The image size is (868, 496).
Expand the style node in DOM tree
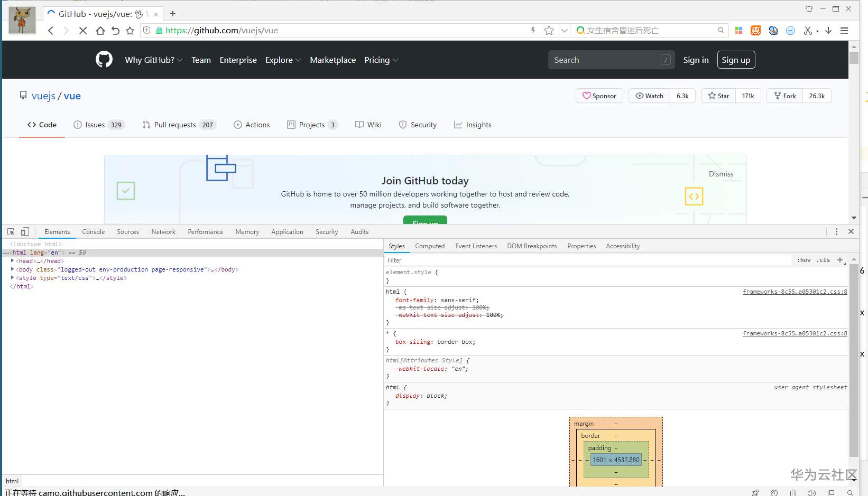12,277
